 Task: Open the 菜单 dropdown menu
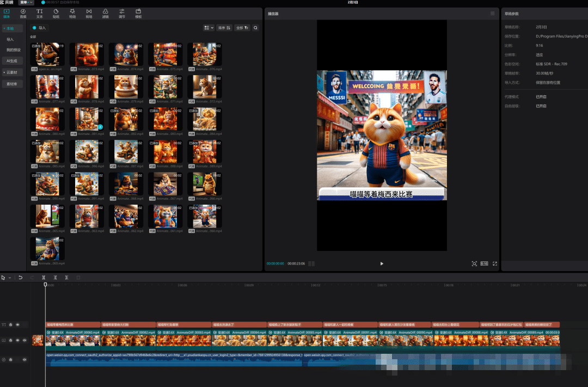tap(26, 2)
